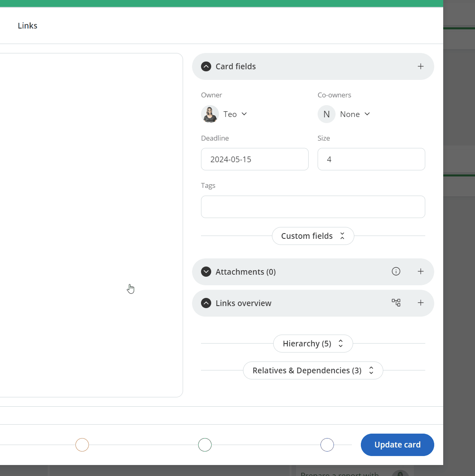Open the hierarchy tree icon in Links overview

click(396, 303)
